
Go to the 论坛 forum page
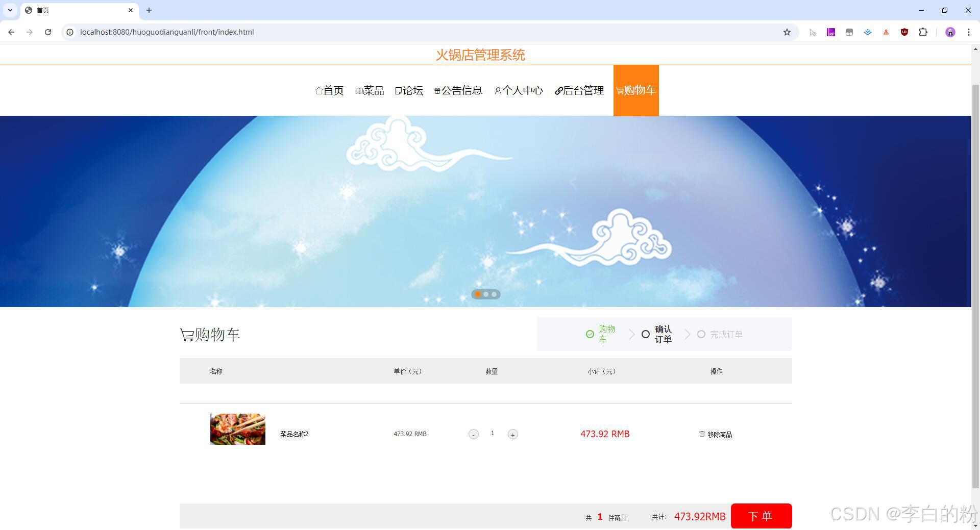coord(409,90)
